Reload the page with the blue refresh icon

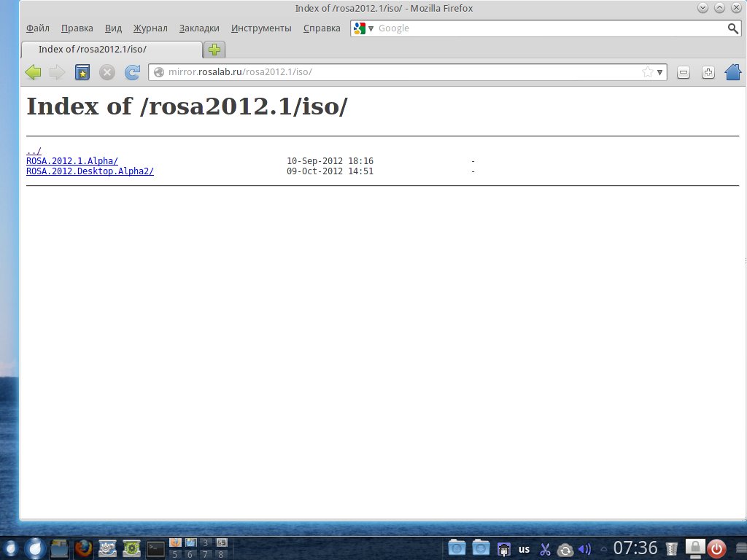click(x=132, y=72)
